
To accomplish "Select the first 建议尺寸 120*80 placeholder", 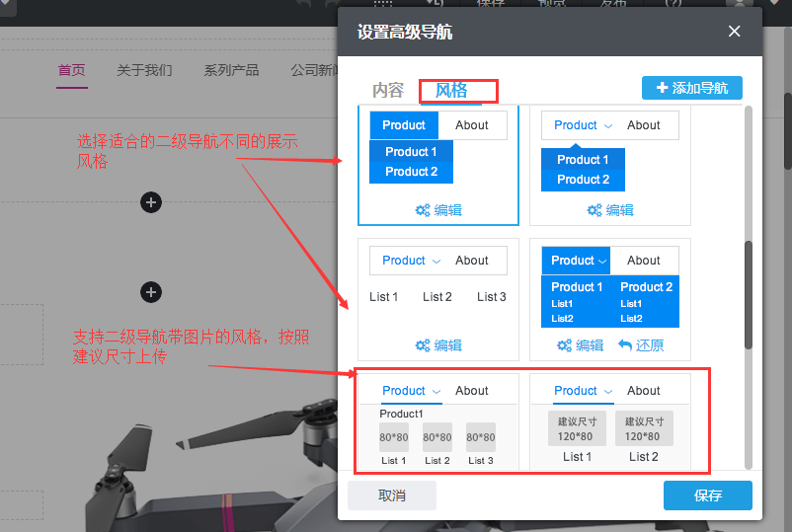I will (x=578, y=428).
